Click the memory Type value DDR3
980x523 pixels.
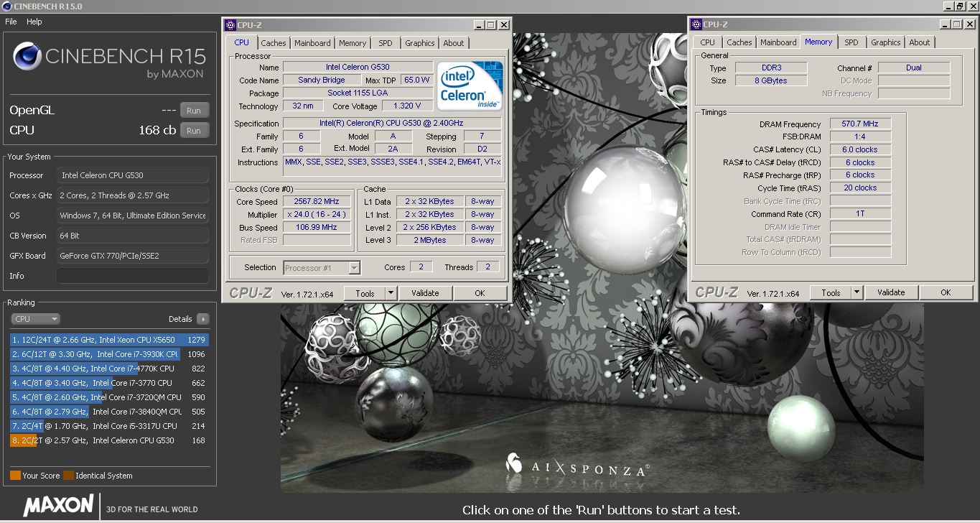771,68
